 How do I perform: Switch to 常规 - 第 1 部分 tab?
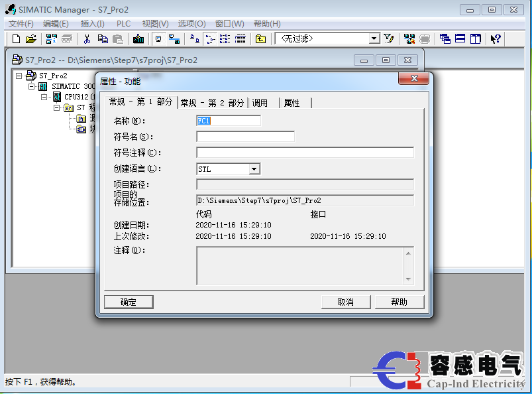click(x=141, y=102)
